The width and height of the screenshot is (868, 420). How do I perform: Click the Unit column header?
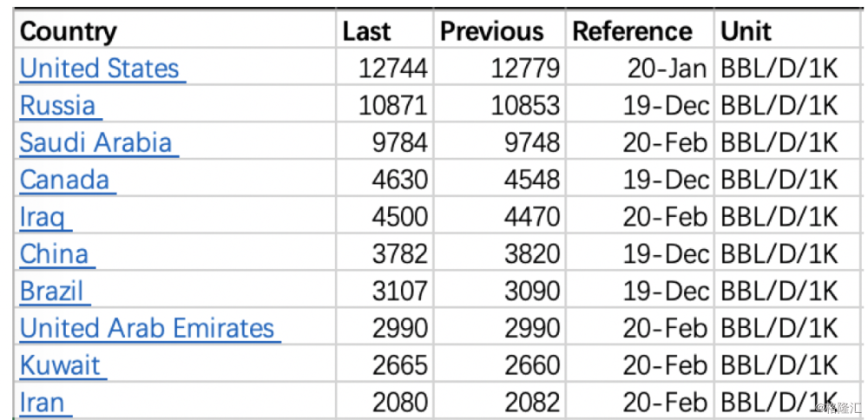tap(746, 31)
